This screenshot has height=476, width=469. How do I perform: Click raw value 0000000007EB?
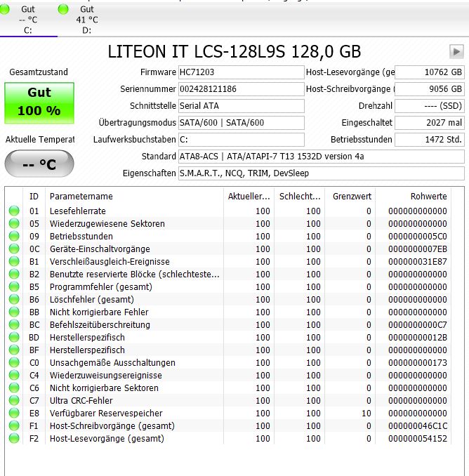coord(417,249)
